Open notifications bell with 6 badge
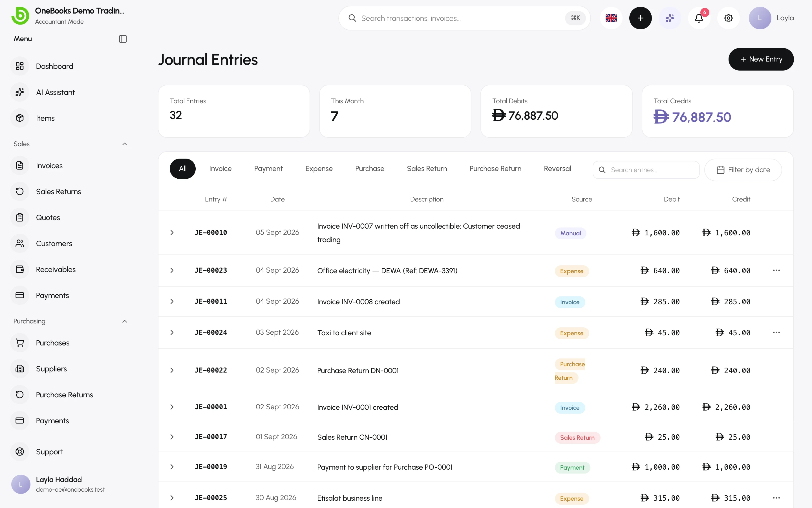Viewport: 812px width, 508px height. (x=699, y=18)
